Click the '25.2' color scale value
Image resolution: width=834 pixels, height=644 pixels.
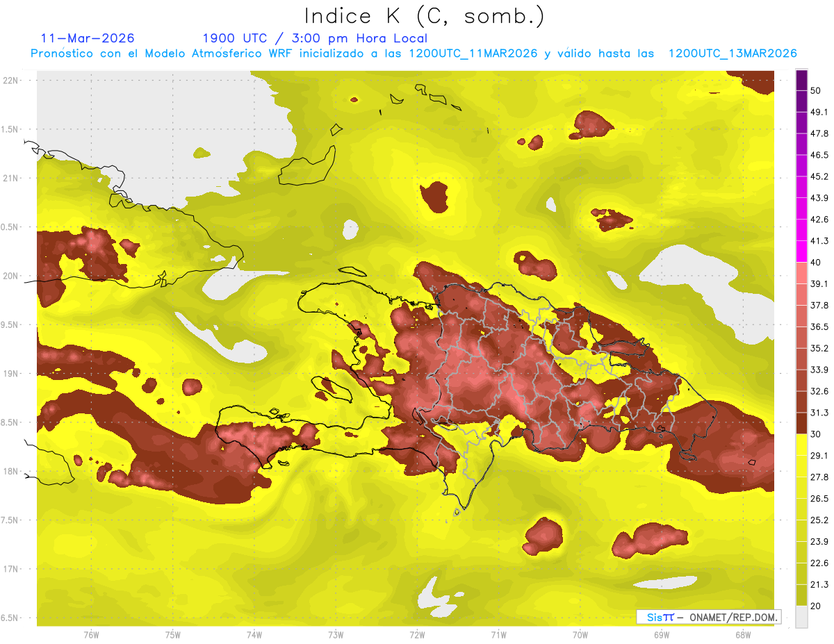(819, 520)
